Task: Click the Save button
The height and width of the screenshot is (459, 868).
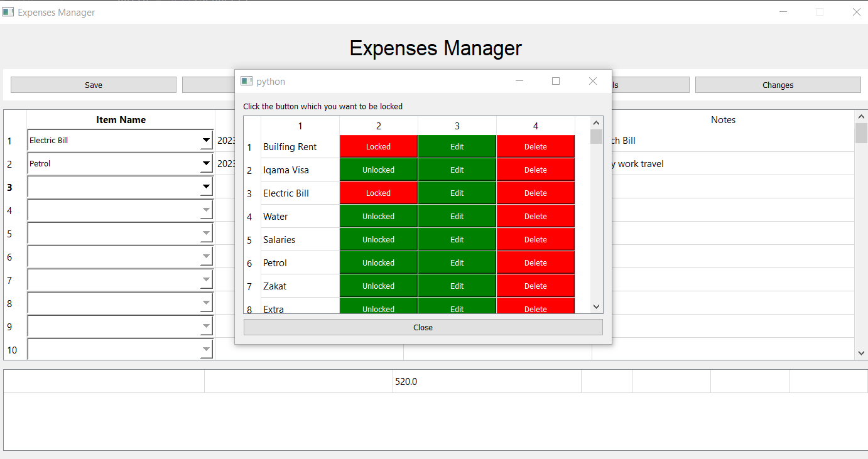Action: pos(94,85)
